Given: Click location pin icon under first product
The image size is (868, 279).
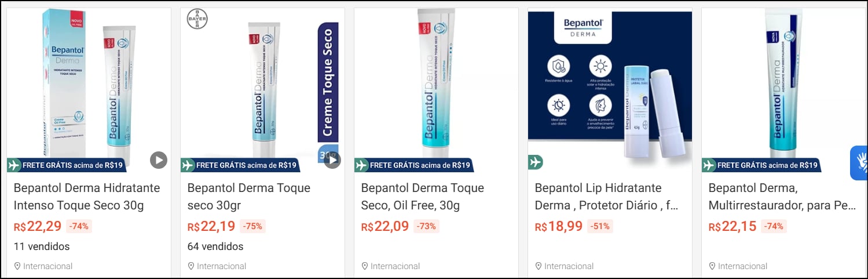Looking at the screenshot, I should [x=17, y=266].
